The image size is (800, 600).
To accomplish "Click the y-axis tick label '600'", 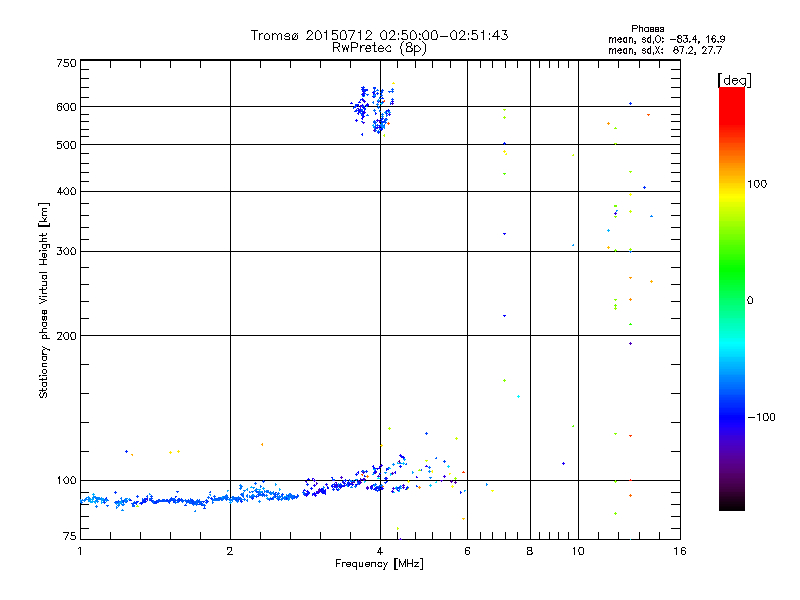I will [x=66, y=107].
